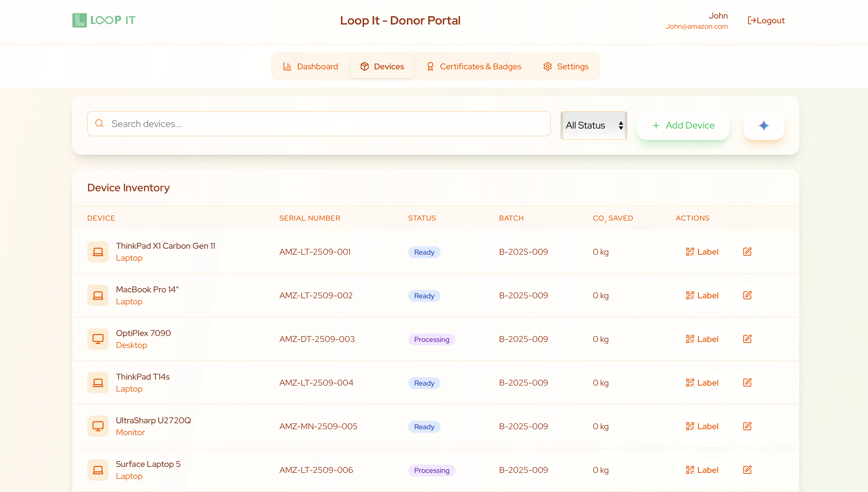Click the sparkle AI assistant icon button
The width and height of the screenshot is (868, 492).
coord(763,125)
